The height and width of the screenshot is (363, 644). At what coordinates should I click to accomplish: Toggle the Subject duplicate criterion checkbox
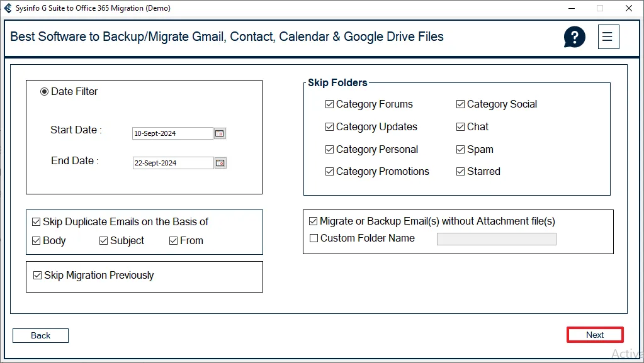(x=103, y=240)
